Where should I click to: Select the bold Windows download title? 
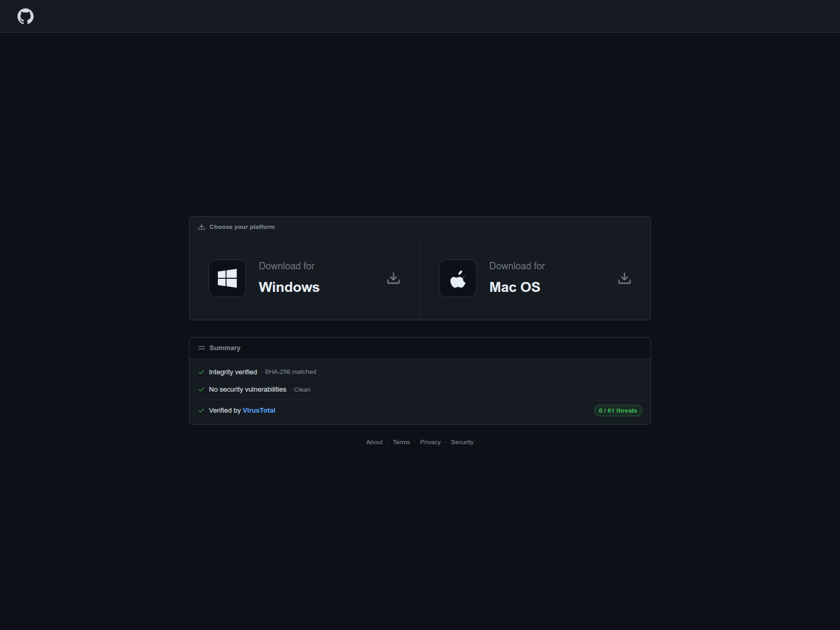pos(289,287)
